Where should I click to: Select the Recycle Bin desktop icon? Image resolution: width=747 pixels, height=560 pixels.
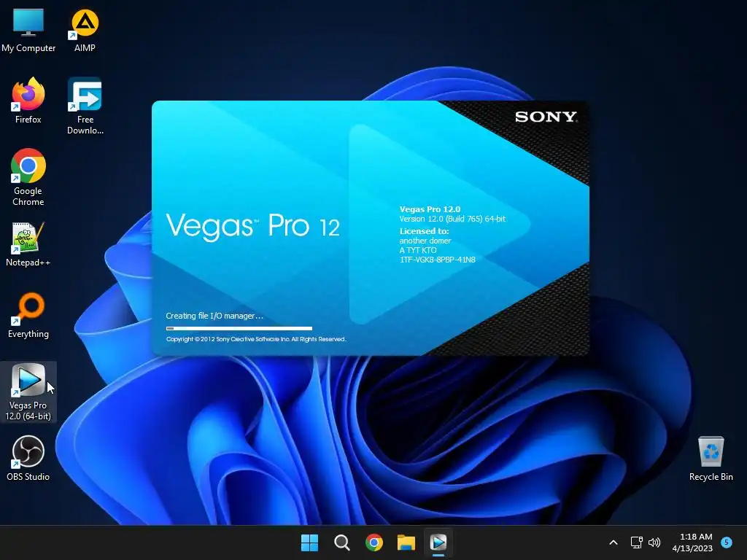[x=711, y=458]
